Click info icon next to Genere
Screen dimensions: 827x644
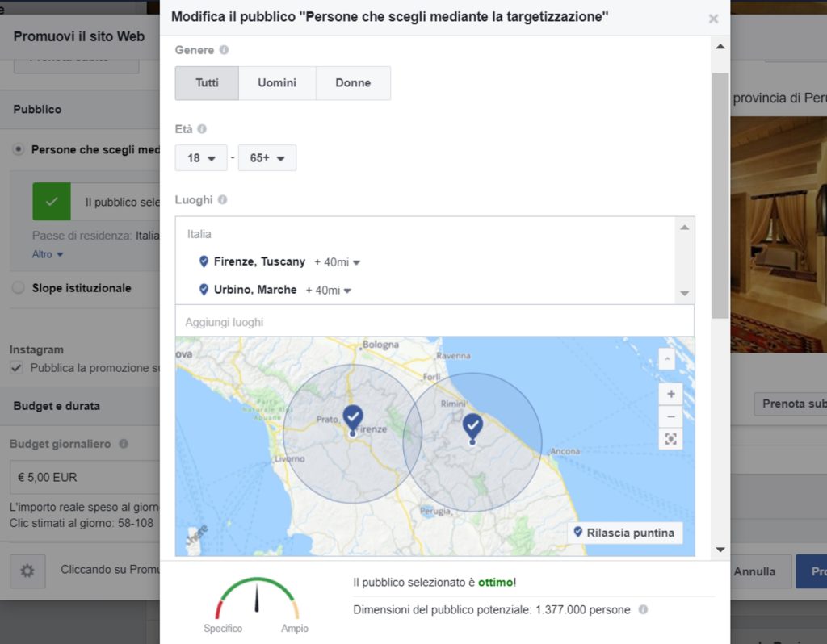pyautogui.click(x=224, y=50)
